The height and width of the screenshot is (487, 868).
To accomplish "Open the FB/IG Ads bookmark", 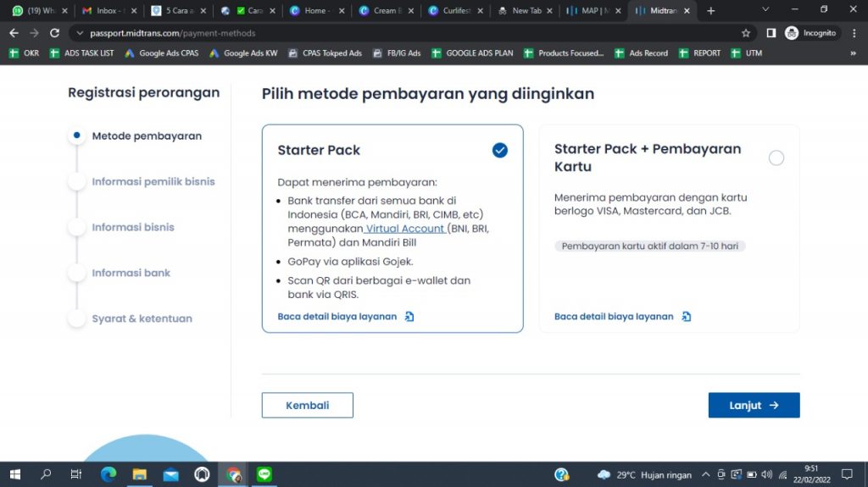I will (397, 53).
